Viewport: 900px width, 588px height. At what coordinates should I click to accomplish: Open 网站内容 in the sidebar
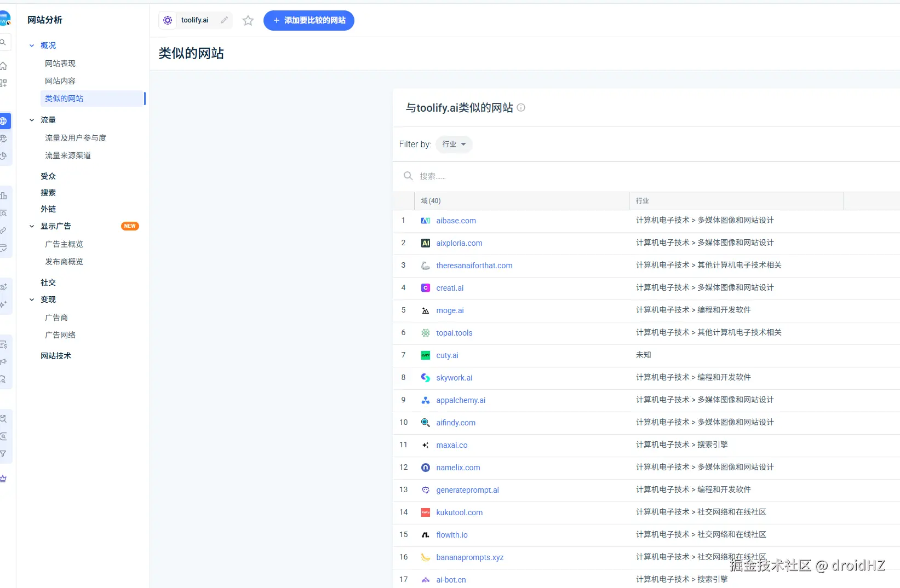click(x=60, y=81)
